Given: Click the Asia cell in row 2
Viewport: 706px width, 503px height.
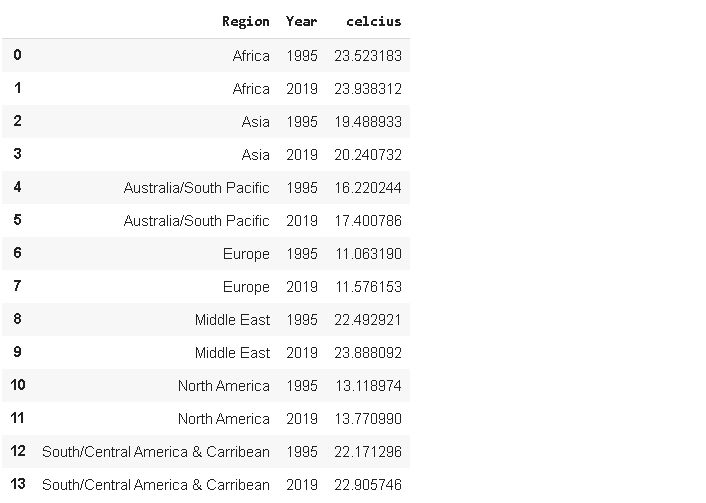Looking at the screenshot, I should point(255,122).
